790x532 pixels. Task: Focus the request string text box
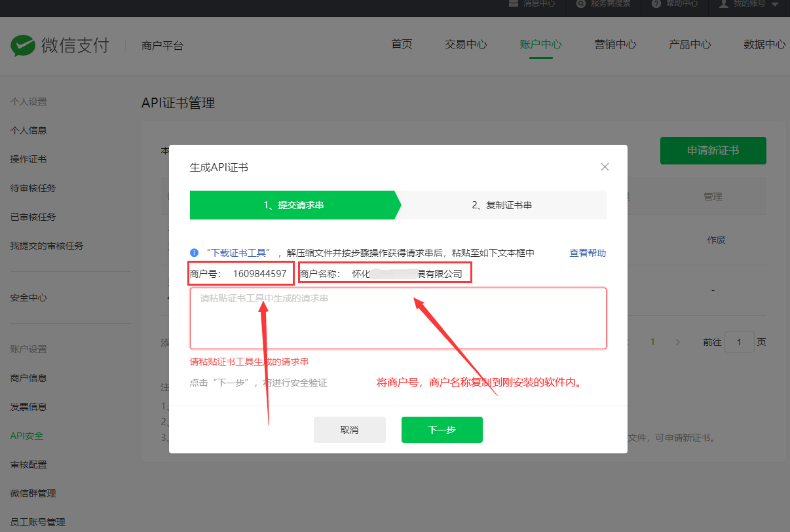[x=398, y=318]
